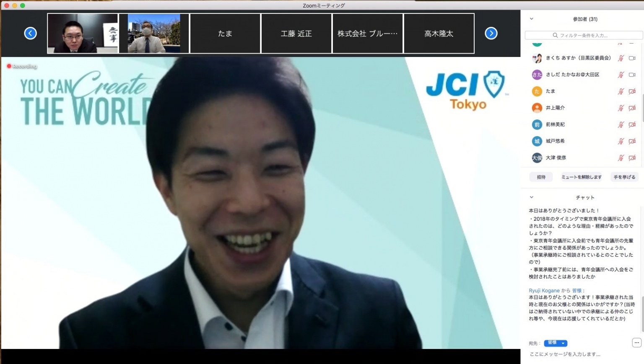This screenshot has width=644, height=364.
Task: Select participant 井上陽介 in the list
Action: 555,108
